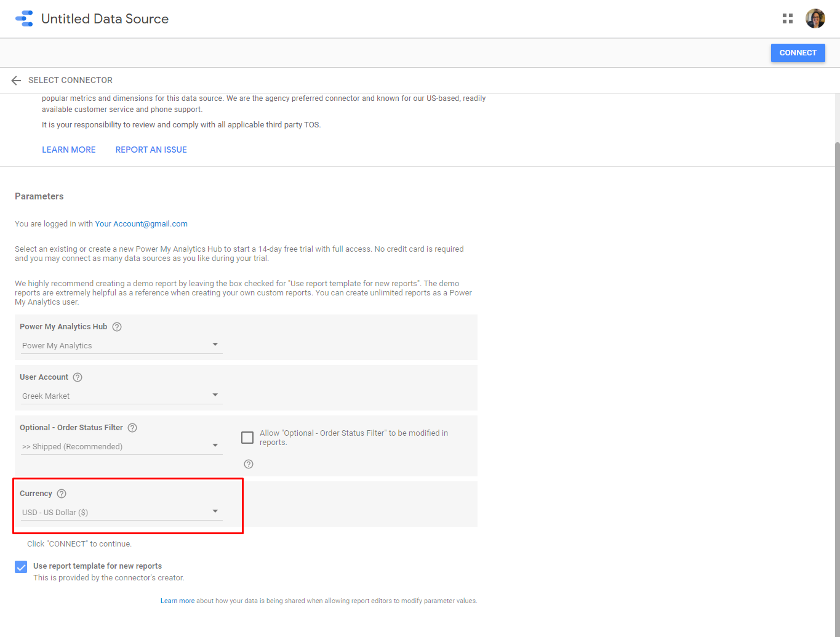Uncheck Use report template for new reports
Screen dimensions: 840x637
click(x=21, y=567)
